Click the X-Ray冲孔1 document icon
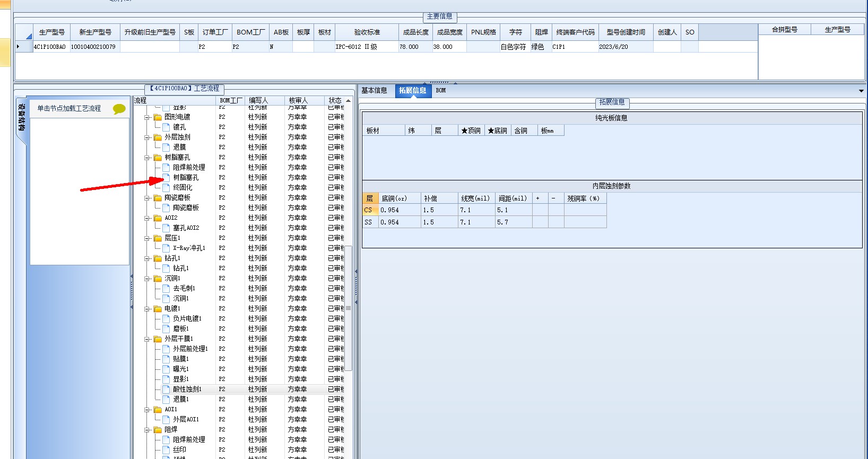The height and width of the screenshot is (459, 868). pos(166,248)
